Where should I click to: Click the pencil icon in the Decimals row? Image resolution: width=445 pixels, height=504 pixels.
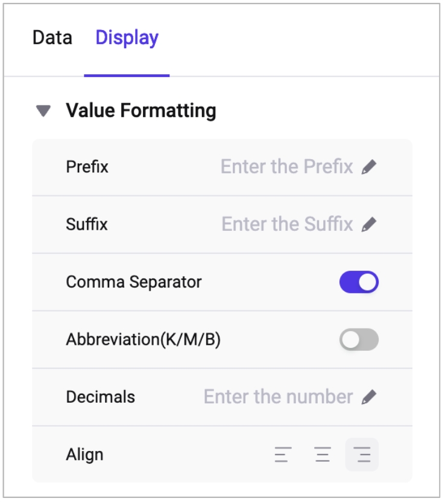click(369, 397)
